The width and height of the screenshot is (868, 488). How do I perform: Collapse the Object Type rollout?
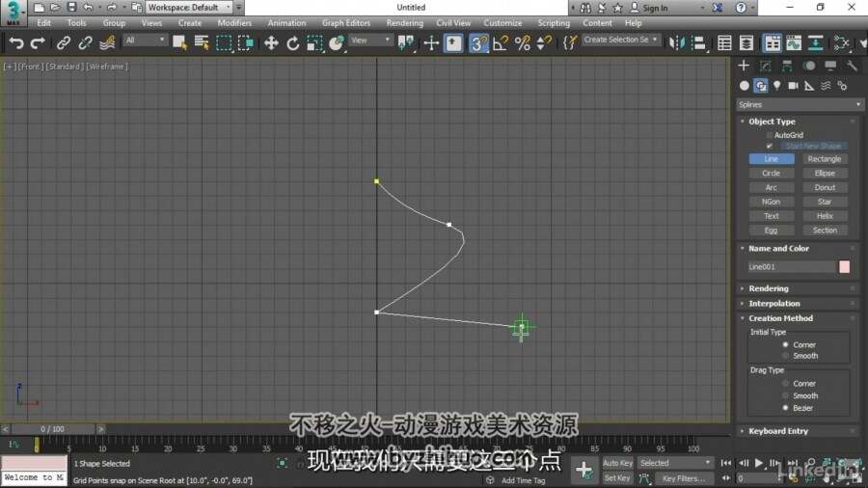pos(772,122)
